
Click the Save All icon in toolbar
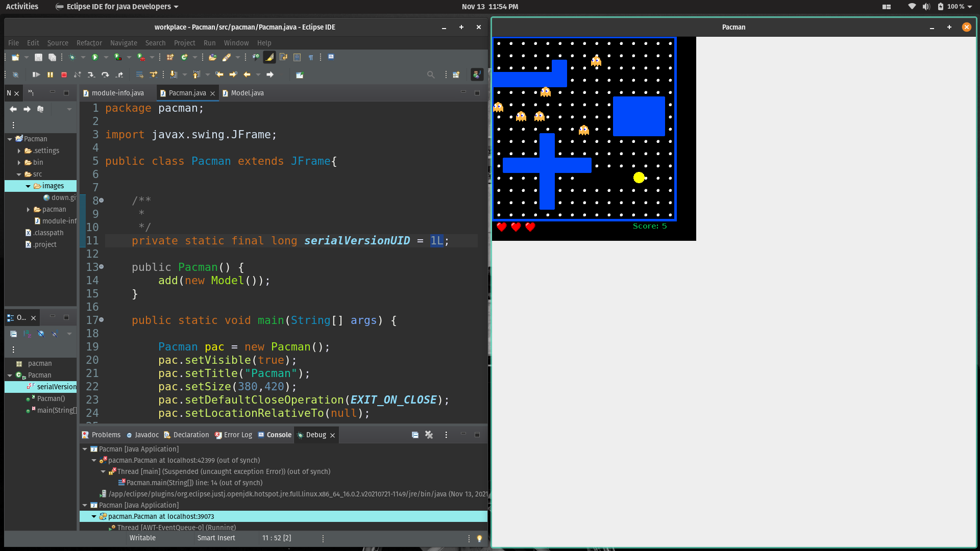pyautogui.click(x=53, y=57)
